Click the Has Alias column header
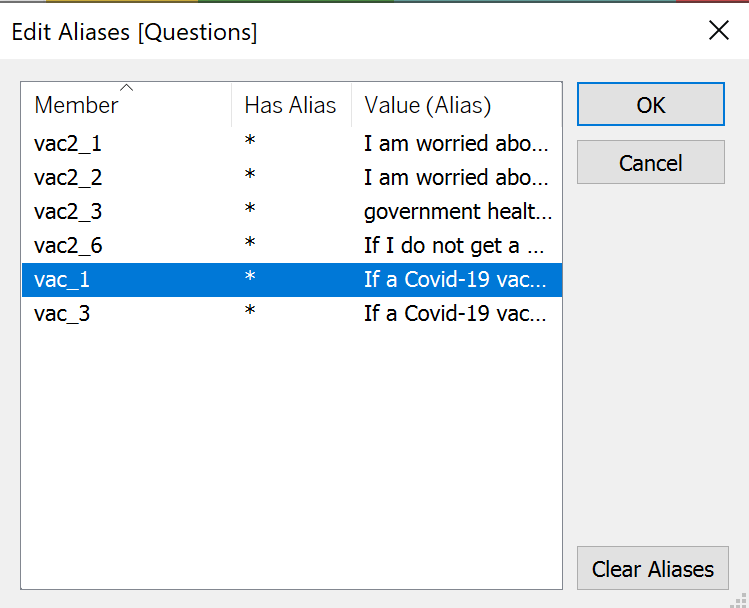Screen dimensions: 749x608 coord(290,106)
